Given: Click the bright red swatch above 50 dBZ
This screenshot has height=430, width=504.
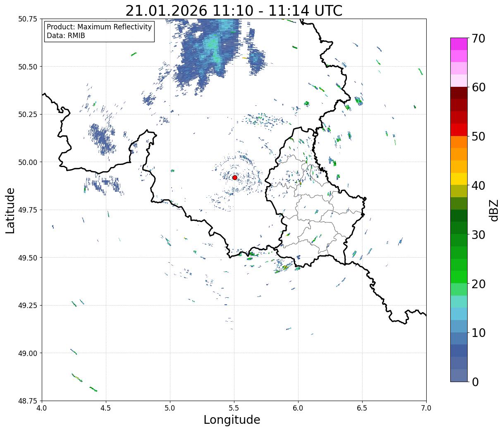Looking at the screenshot, I should [x=459, y=130].
